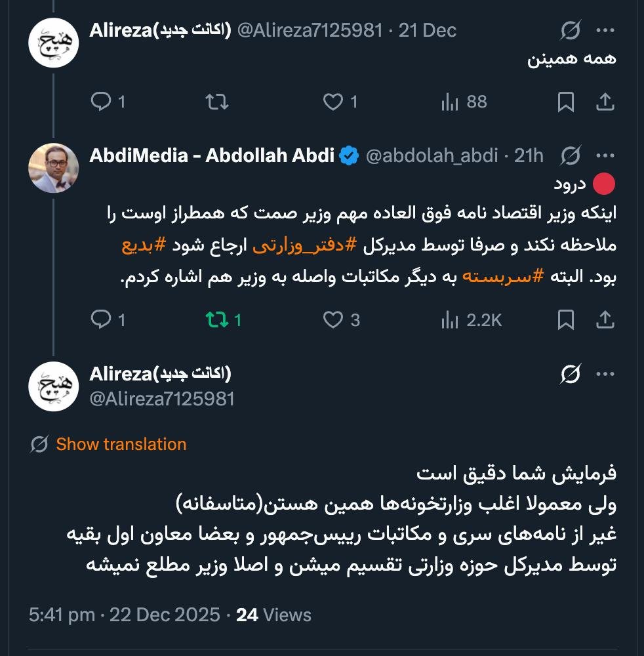The width and height of the screenshot is (644, 656).
Task: Reply to Alireza's first tweet
Action: (100, 102)
